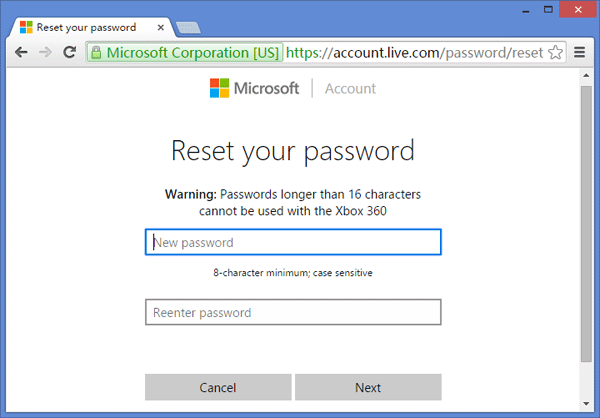
Task: Close the Reset your password tab
Action: point(161,28)
